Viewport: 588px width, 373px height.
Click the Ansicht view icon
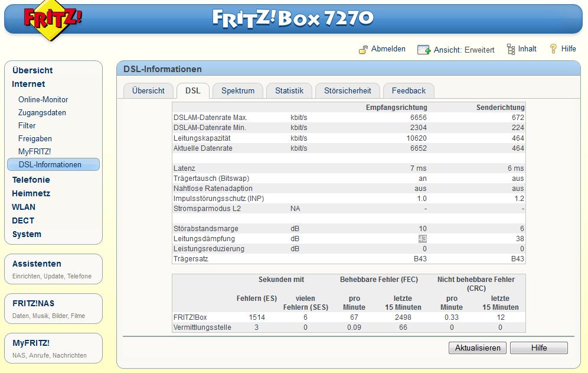pyautogui.click(x=424, y=50)
